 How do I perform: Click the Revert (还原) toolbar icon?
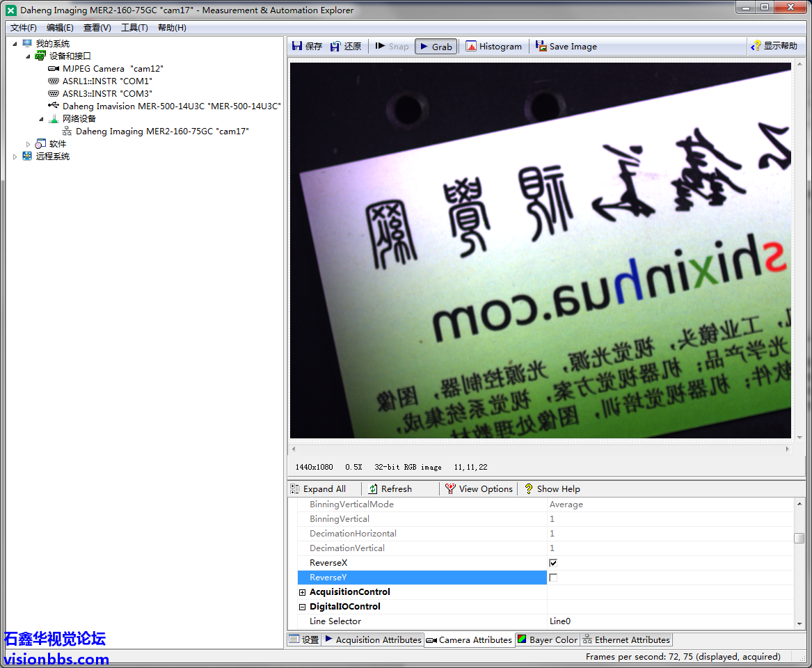pos(335,47)
